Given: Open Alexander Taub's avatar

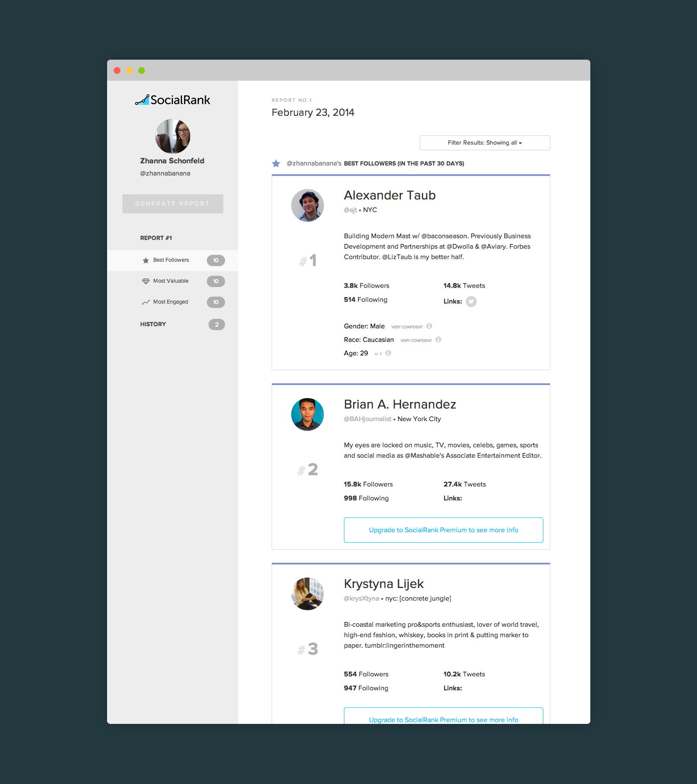Looking at the screenshot, I should (307, 205).
